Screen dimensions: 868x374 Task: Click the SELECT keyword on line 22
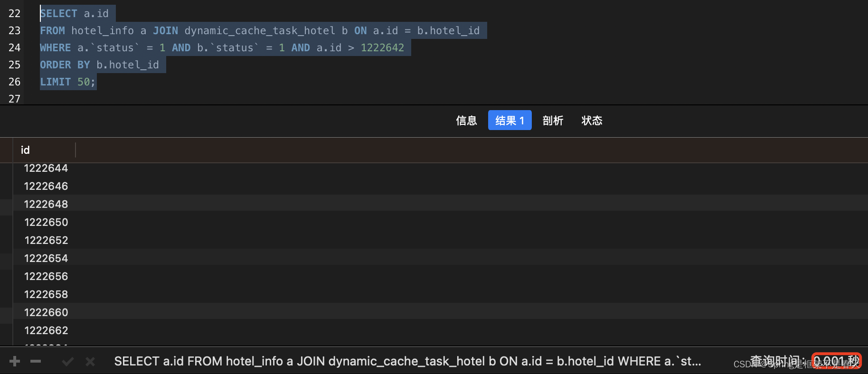(58, 13)
